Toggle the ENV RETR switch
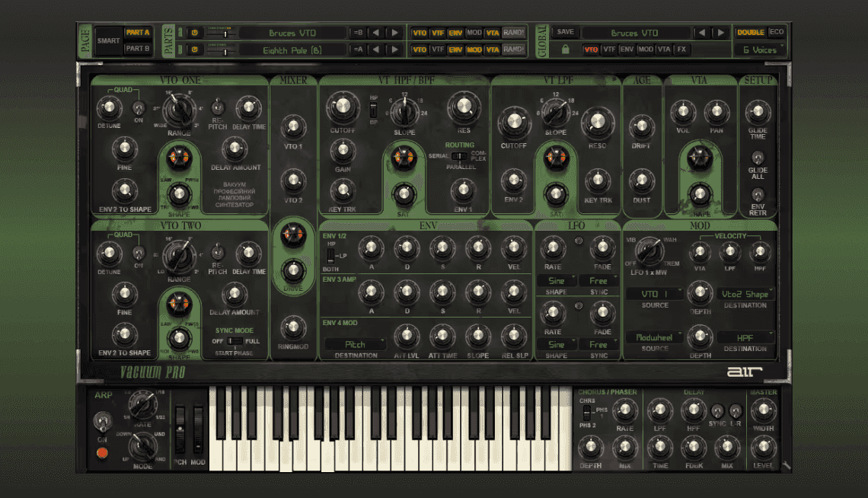Screen dimensions: 868x498 (x=758, y=194)
